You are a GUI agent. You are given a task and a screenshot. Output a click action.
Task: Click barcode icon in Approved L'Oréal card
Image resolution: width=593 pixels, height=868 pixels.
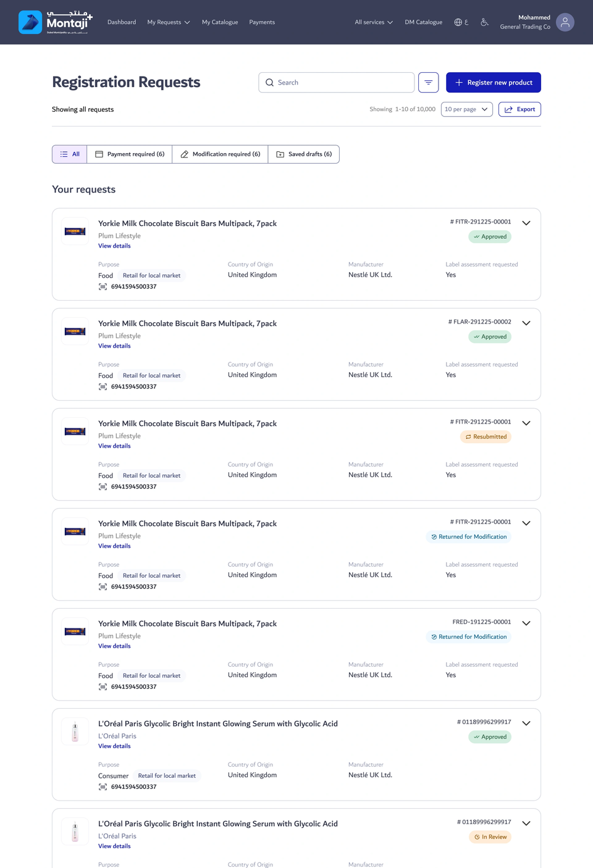point(103,787)
